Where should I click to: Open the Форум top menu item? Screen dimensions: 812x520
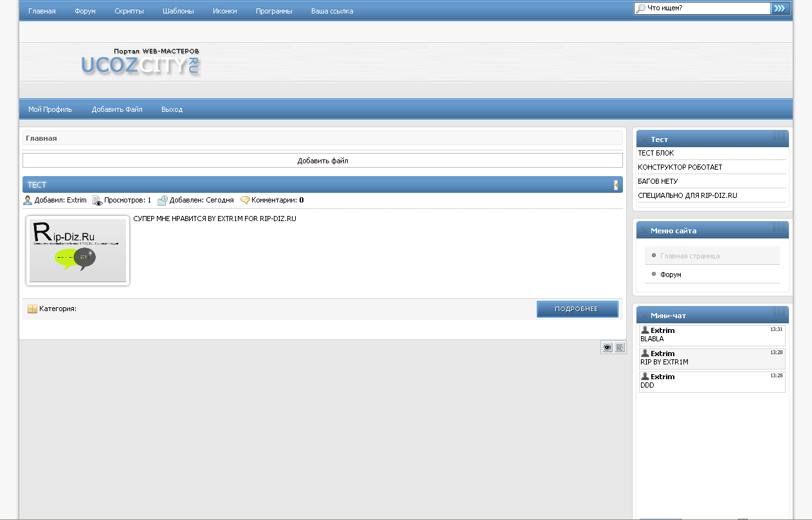pyautogui.click(x=85, y=11)
